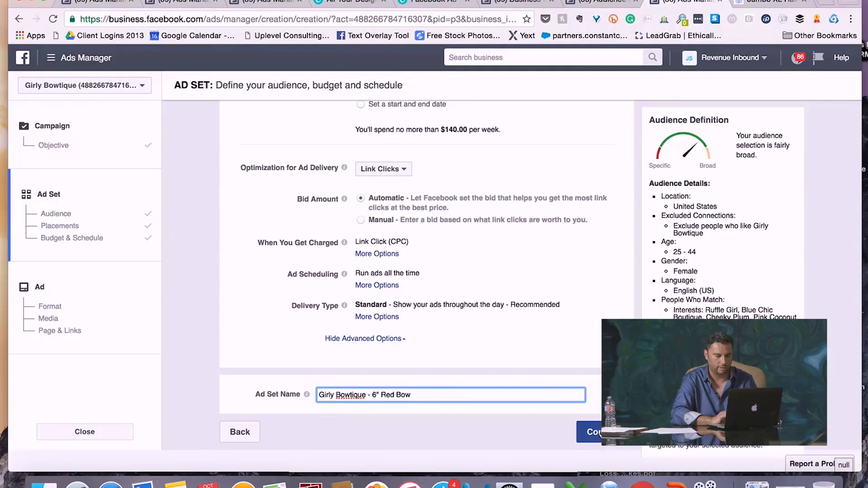This screenshot has width=868, height=488.
Task: Open Audience step in sidebar
Action: [56, 213]
